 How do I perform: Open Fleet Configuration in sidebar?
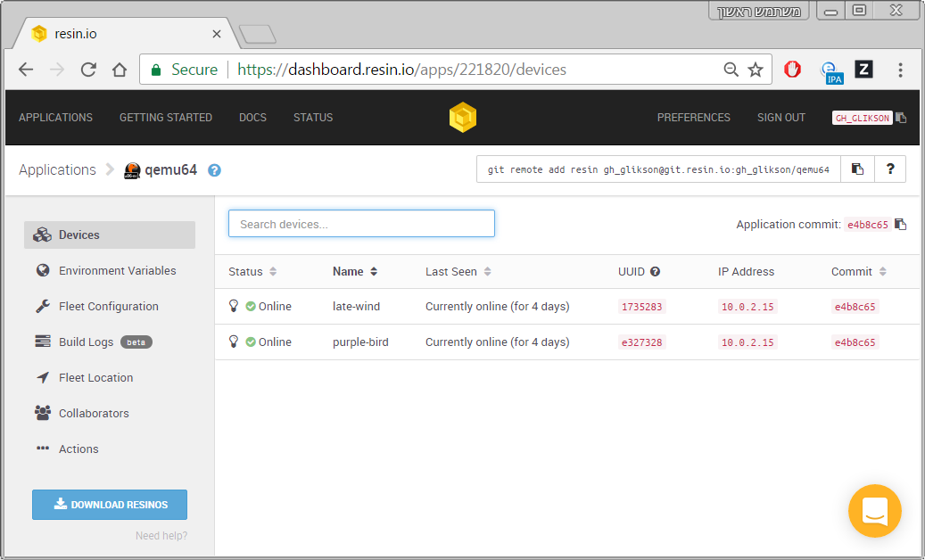[x=110, y=307]
